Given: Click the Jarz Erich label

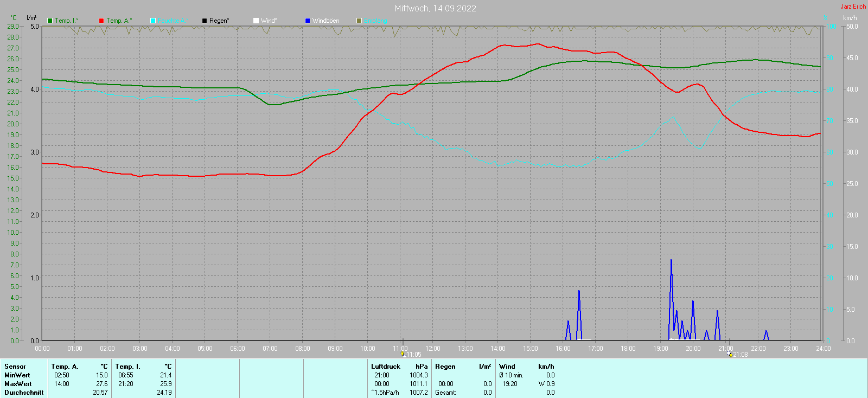Looking at the screenshot, I should (x=853, y=7).
